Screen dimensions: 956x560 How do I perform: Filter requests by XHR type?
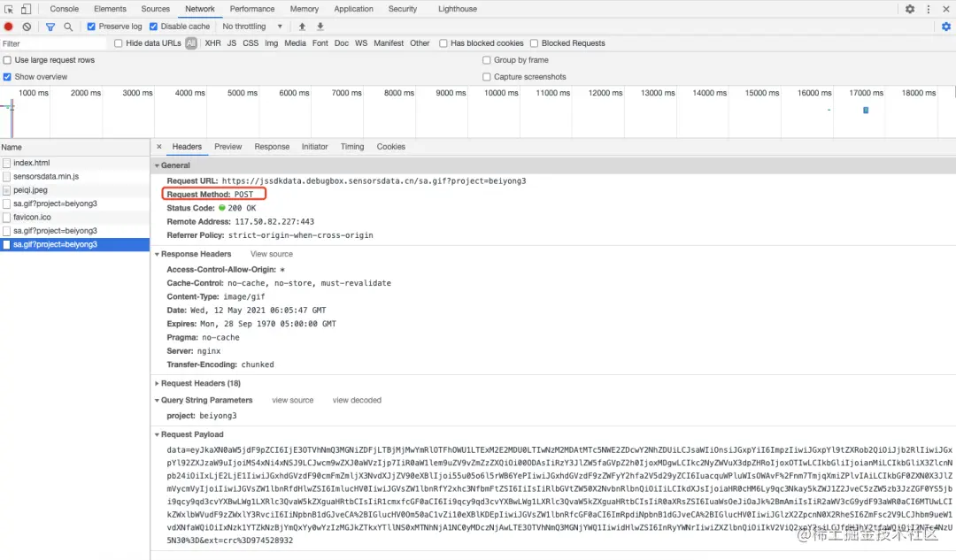212,43
